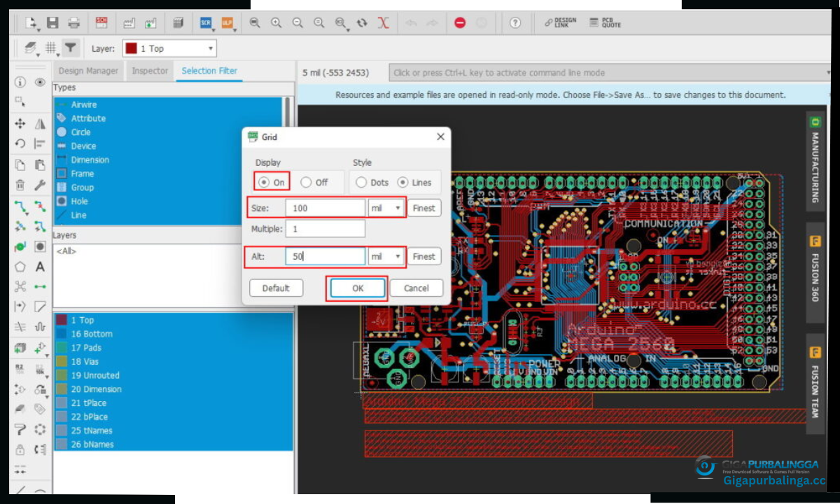Screen dimensions: 840x504
Task: Click the Zoom Out magnifier icon
Action: pyautogui.click(x=297, y=23)
